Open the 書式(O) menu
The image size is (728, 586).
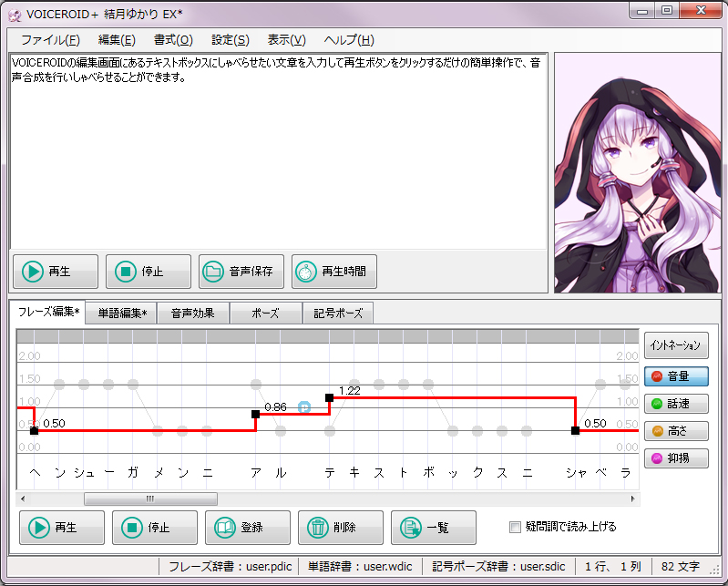tap(173, 40)
